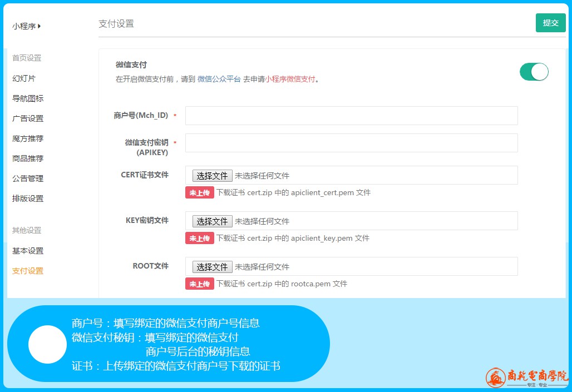This screenshot has height=392, width=572.
Task: Toggle the 微信支付 switch off
Action: point(534,72)
